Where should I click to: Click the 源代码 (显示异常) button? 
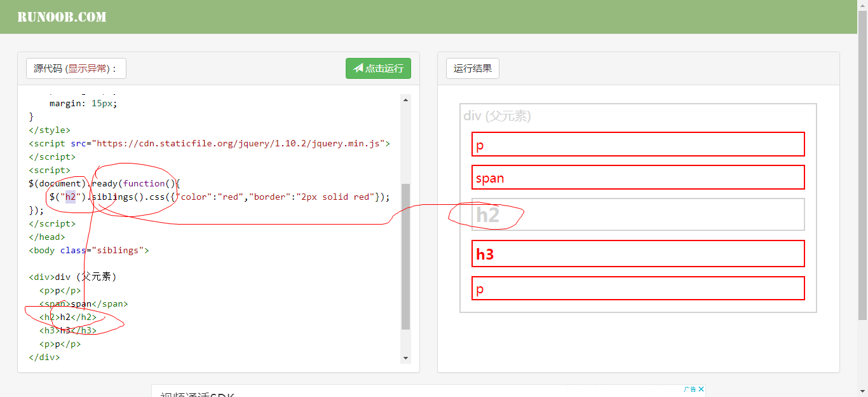pyautogui.click(x=76, y=69)
